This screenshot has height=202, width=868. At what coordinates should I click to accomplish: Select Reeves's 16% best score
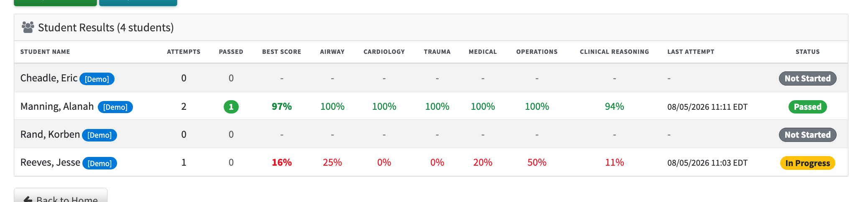282,162
